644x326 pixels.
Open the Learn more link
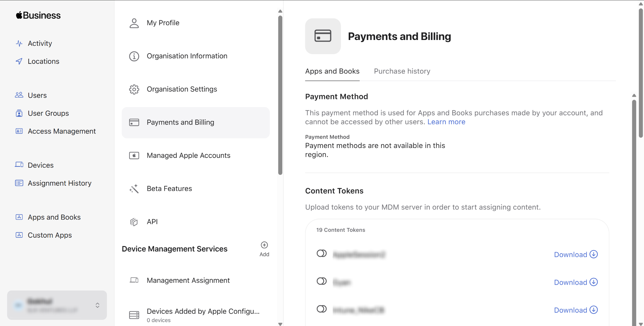(446, 122)
